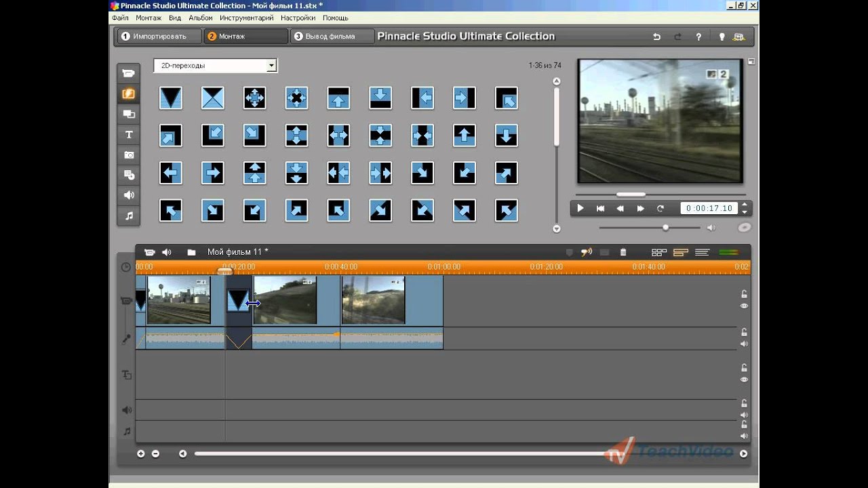Open help with the question mark icon
This screenshot has height=488, width=868.
(698, 37)
